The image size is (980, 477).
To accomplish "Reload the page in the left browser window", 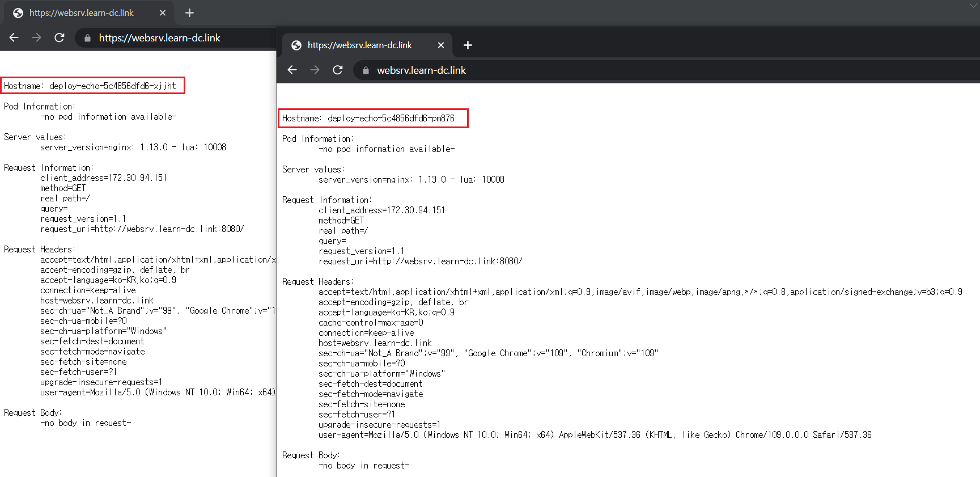I will point(60,37).
